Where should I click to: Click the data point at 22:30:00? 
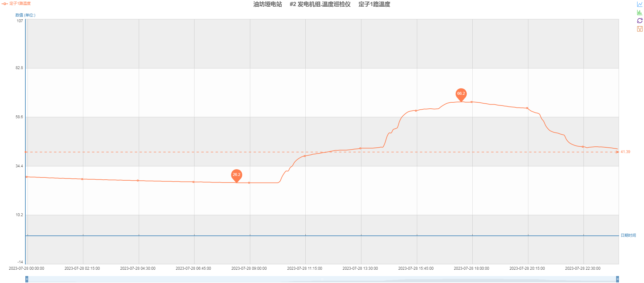(583, 147)
